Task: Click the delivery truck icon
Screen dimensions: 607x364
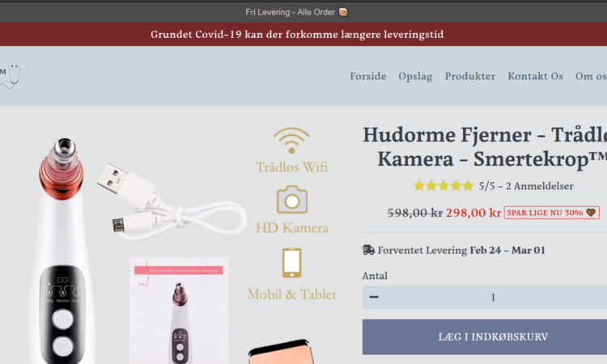Action: click(x=368, y=250)
